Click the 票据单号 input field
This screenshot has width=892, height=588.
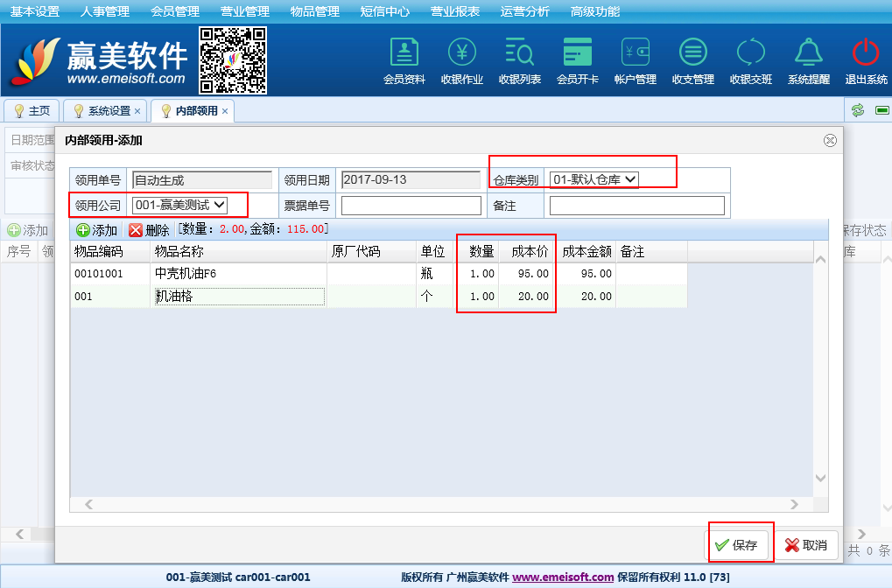pyautogui.click(x=411, y=206)
